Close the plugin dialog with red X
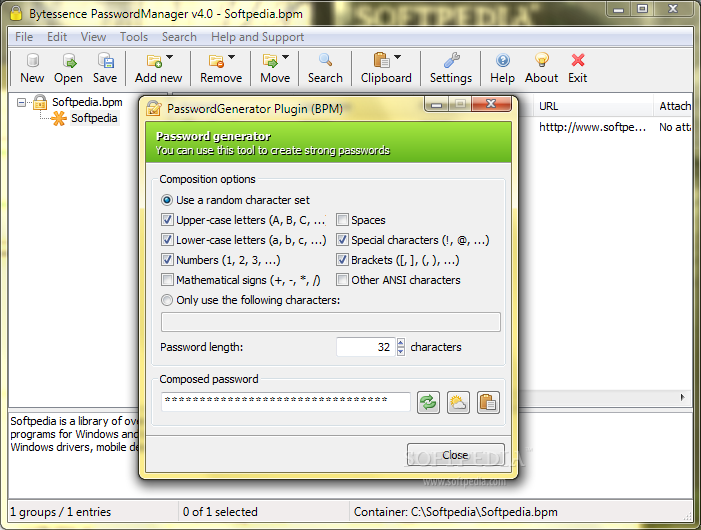The width and height of the screenshot is (701, 530). pos(491,104)
